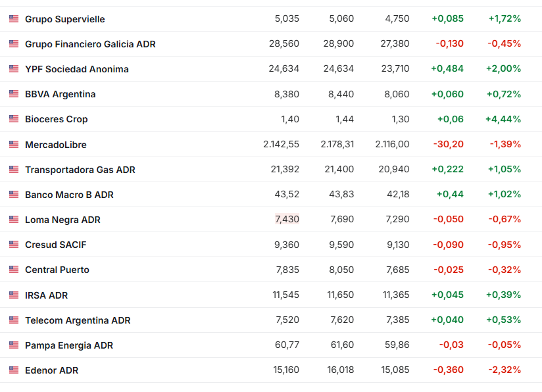Click the IRSA ADR stock name
The width and height of the screenshot is (542, 392).
click(x=45, y=295)
